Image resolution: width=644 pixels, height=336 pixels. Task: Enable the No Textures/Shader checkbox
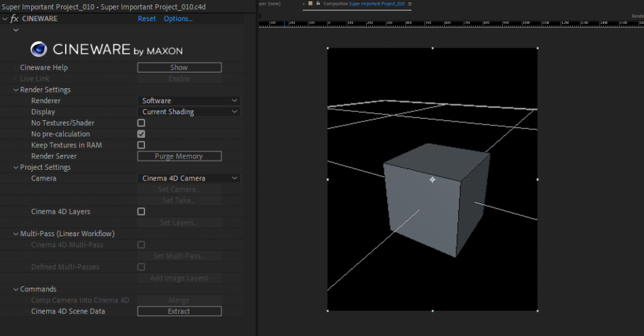pos(141,123)
